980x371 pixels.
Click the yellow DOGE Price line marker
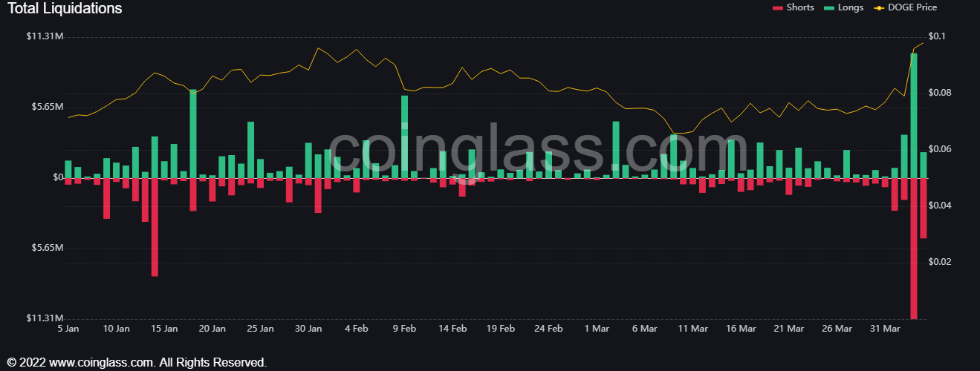coord(879,7)
